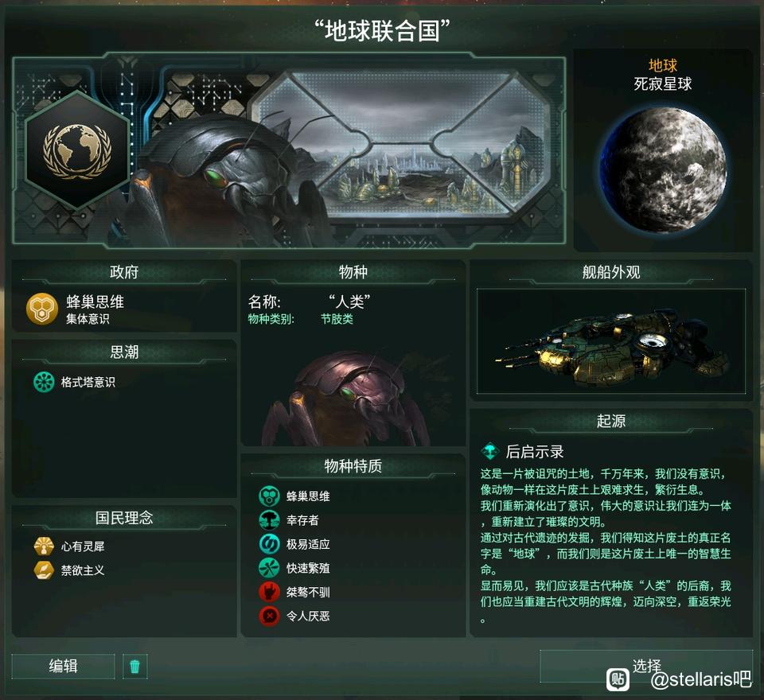The height and width of the screenshot is (700, 764).
Task: Click the 快速繁殖 trait icon
Action: (x=269, y=568)
